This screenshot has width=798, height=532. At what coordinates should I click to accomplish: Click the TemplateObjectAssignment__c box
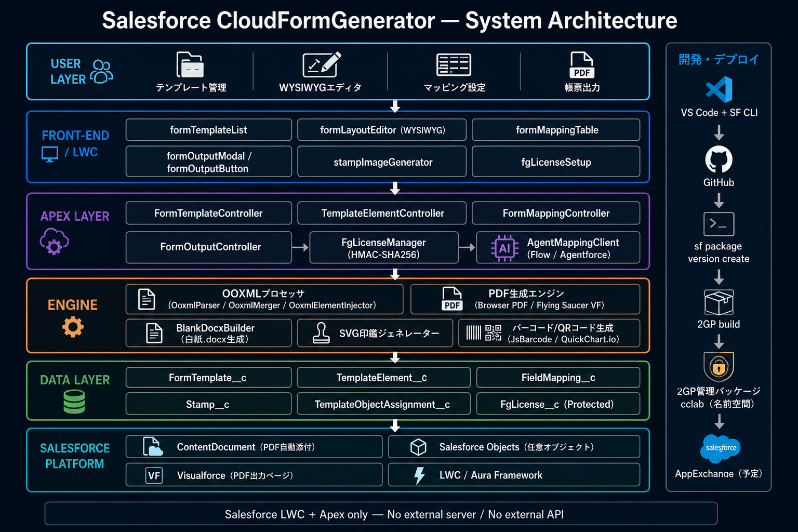point(383,404)
